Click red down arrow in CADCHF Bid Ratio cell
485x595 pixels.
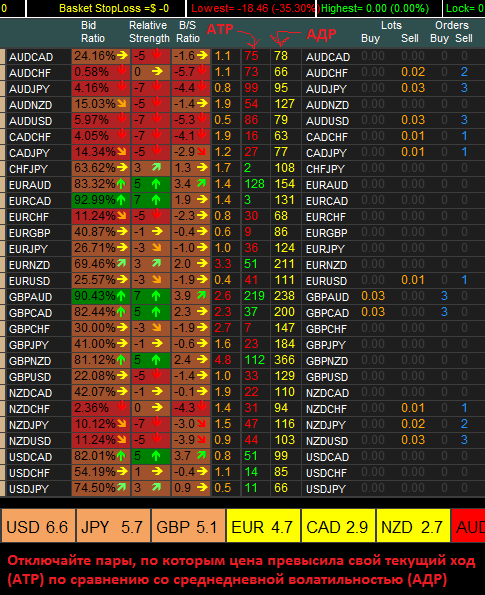pyautogui.click(x=122, y=135)
